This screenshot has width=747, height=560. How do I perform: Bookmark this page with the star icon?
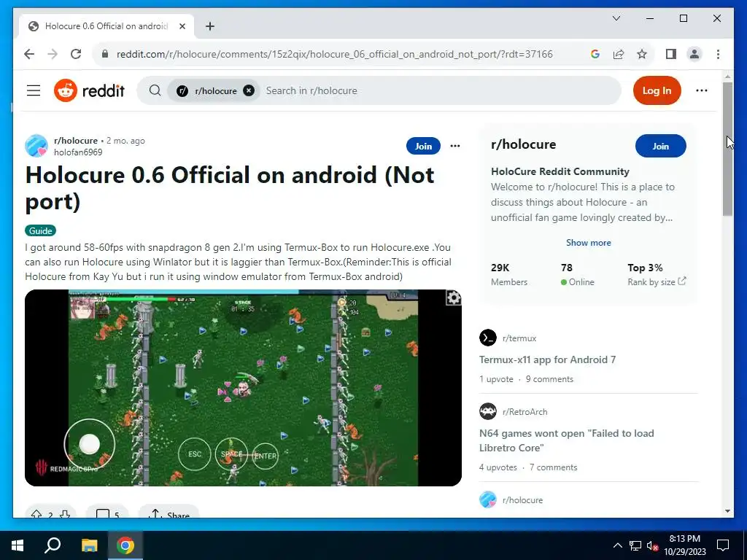pyautogui.click(x=642, y=54)
